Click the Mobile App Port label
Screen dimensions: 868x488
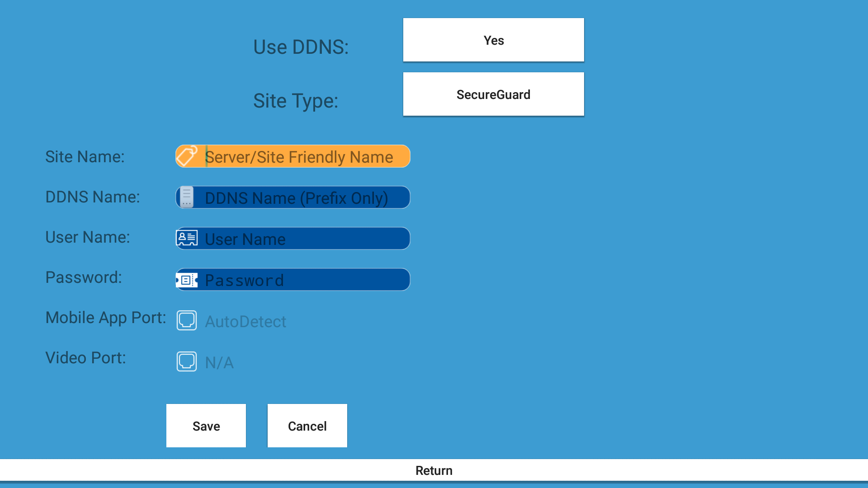pos(106,318)
